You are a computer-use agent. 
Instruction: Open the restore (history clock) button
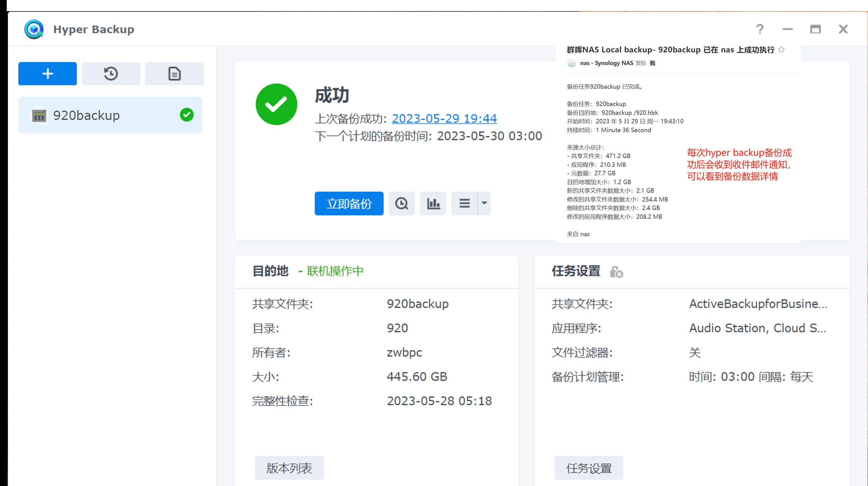tap(111, 74)
